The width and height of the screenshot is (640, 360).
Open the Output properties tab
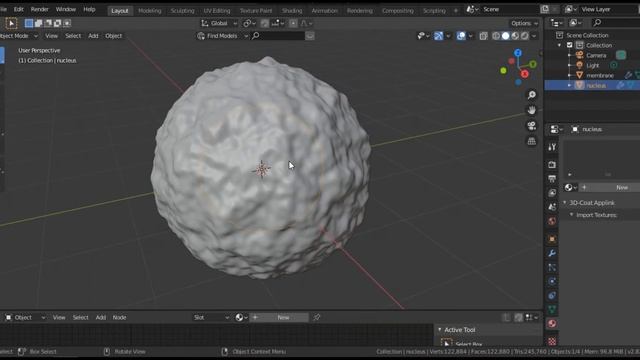pos(552,178)
